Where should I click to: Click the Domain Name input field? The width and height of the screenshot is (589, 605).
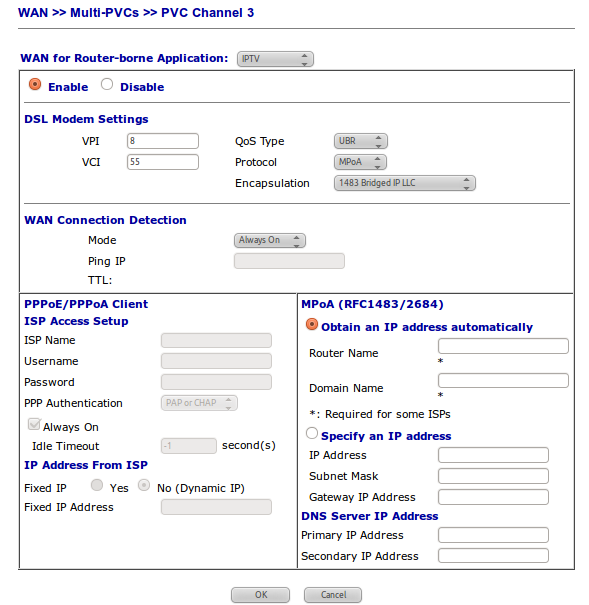coord(503,380)
